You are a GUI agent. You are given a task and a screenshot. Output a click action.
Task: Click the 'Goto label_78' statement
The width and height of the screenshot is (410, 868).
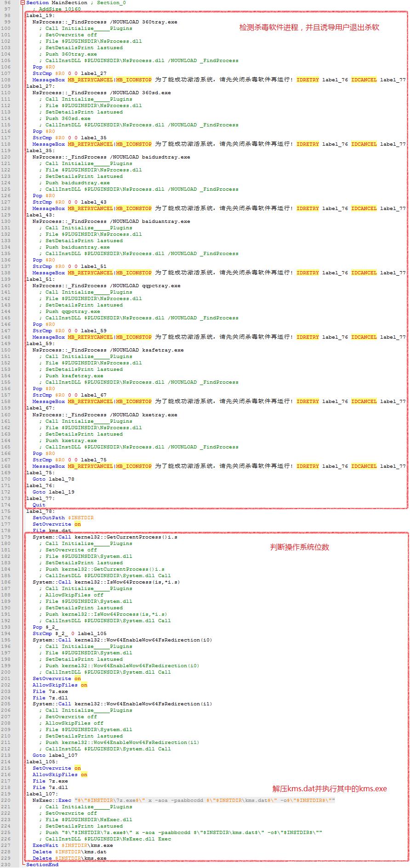coord(53,479)
